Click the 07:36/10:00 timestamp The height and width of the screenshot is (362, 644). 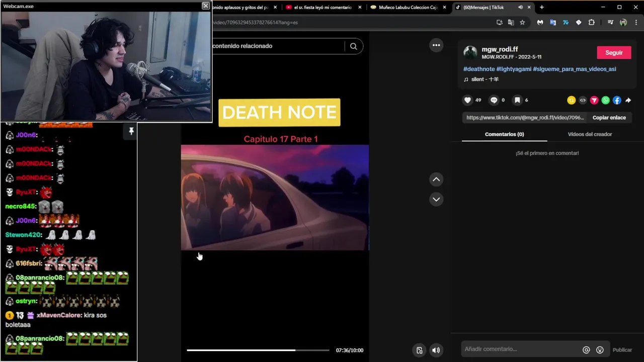[350, 350]
